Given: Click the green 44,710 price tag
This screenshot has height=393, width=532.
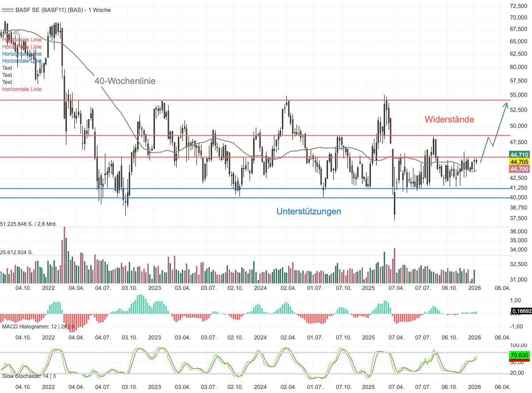Looking at the screenshot, I should [519, 155].
